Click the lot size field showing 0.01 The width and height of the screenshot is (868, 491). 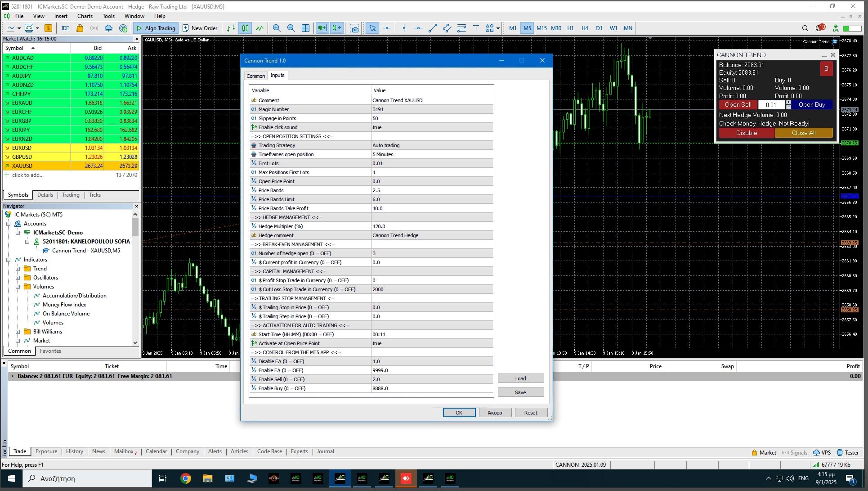click(771, 105)
